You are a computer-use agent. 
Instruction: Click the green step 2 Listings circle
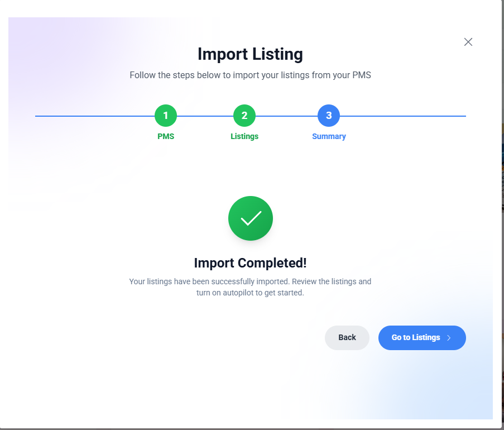[x=244, y=116]
